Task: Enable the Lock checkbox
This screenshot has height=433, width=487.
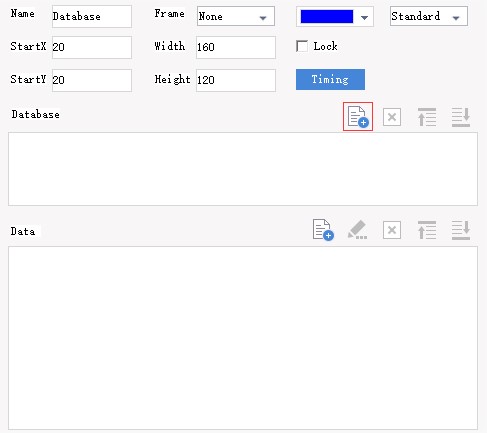Action: click(302, 46)
